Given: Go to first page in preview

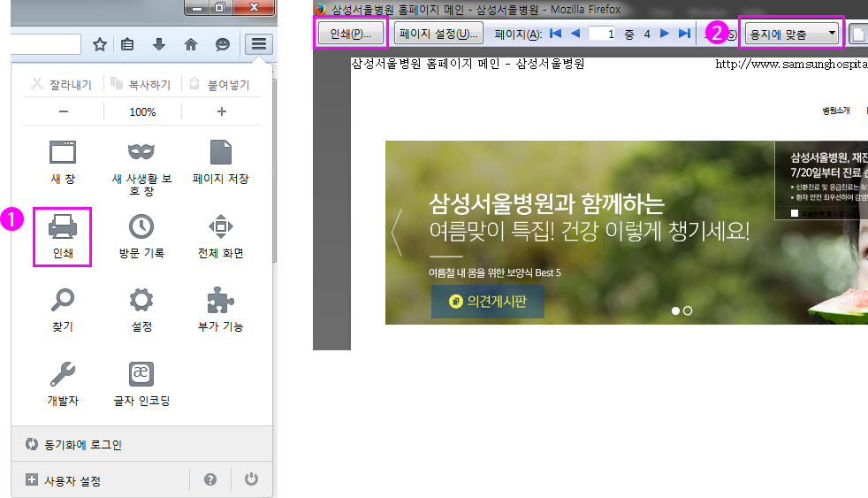Looking at the screenshot, I should pos(555,34).
